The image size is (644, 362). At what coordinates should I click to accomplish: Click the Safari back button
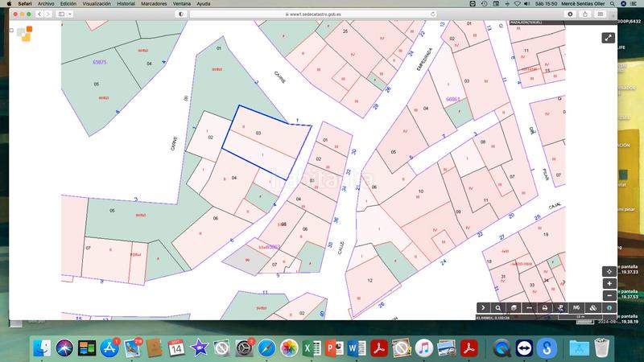click(x=38, y=14)
